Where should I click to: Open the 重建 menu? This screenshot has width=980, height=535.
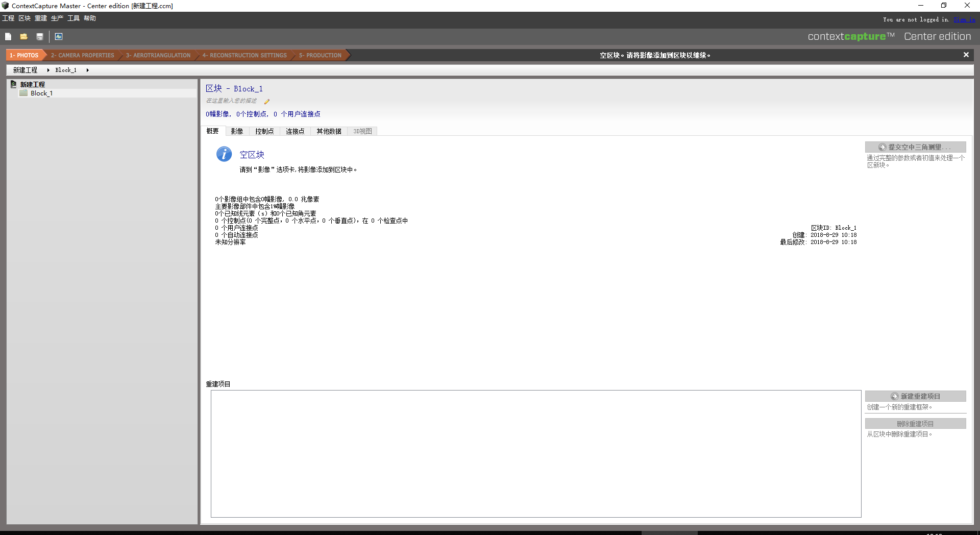pyautogui.click(x=41, y=18)
